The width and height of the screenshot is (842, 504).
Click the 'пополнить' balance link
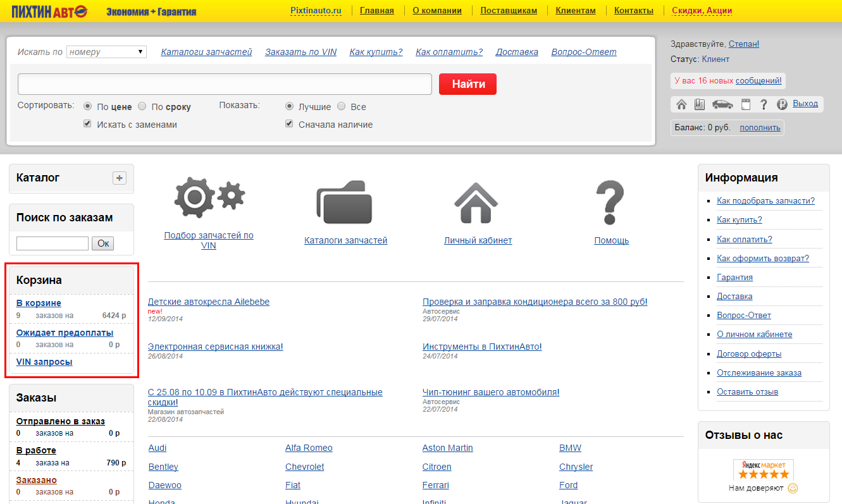pyautogui.click(x=760, y=128)
